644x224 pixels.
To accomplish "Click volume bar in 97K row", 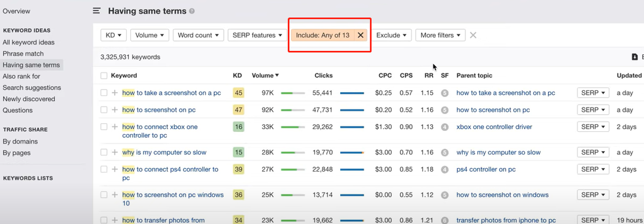I will pyautogui.click(x=293, y=93).
